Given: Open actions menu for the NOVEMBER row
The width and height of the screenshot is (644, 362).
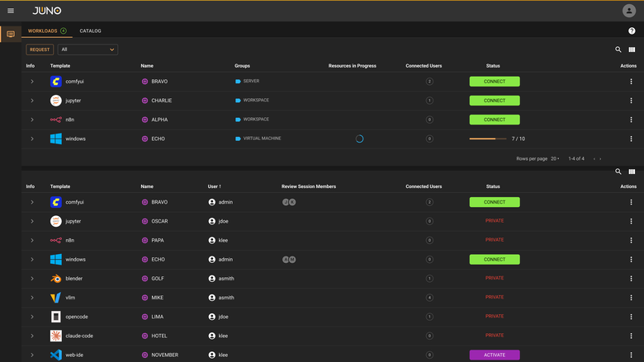Looking at the screenshot, I should [x=632, y=355].
